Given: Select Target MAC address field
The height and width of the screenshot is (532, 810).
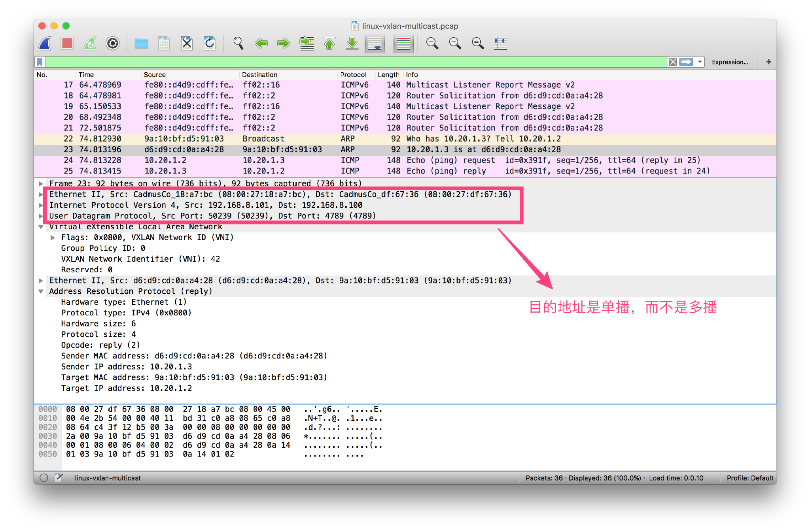Looking at the screenshot, I should pyautogui.click(x=194, y=377).
